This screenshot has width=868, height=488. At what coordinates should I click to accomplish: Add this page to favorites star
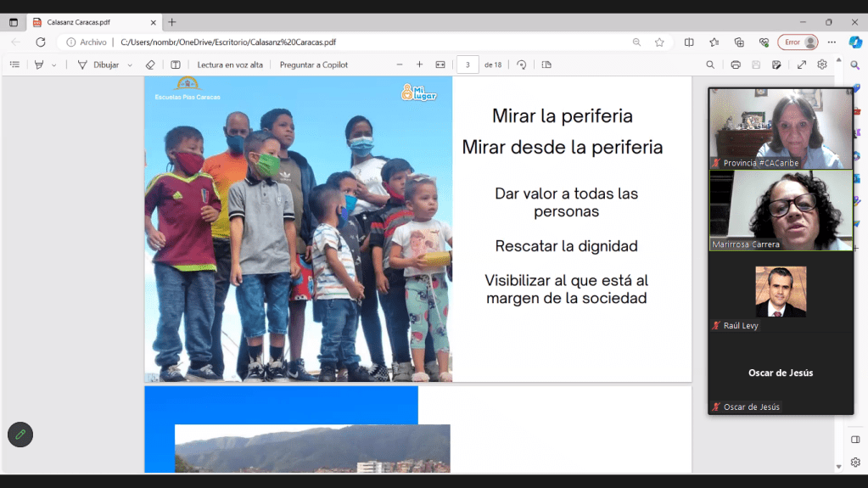[659, 42]
